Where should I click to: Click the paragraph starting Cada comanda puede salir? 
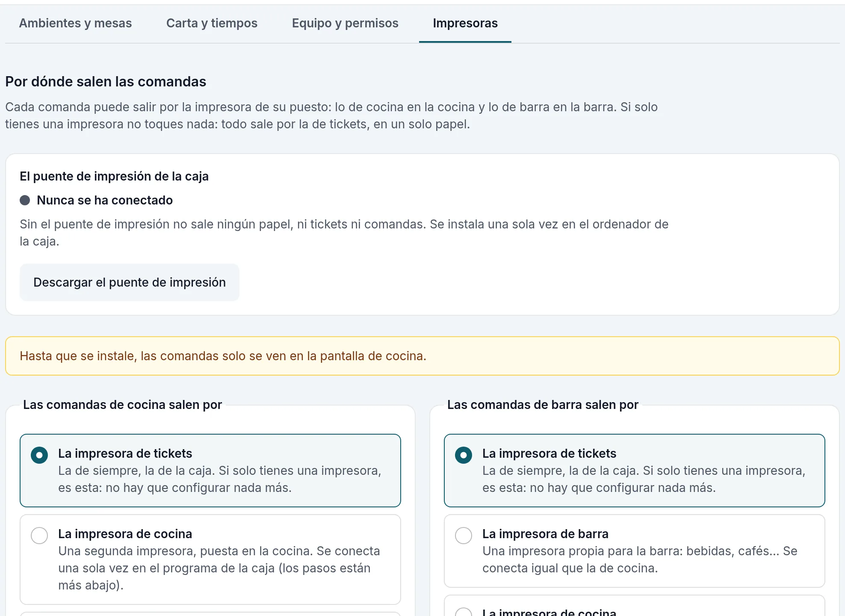[x=331, y=115]
